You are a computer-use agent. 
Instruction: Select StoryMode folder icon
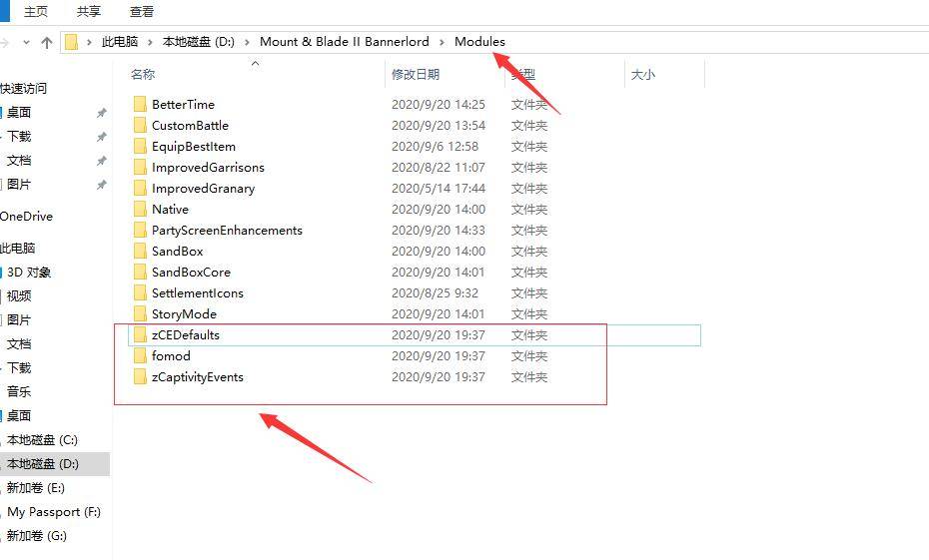140,313
